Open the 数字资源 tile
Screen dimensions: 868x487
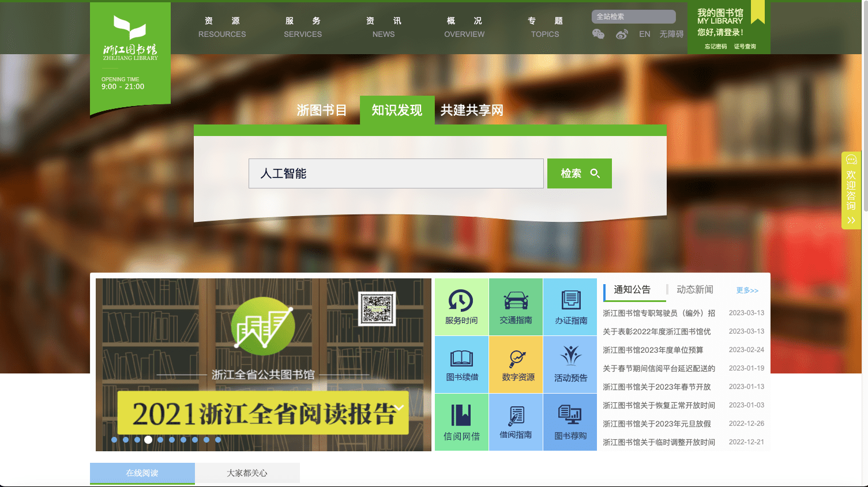pos(516,364)
